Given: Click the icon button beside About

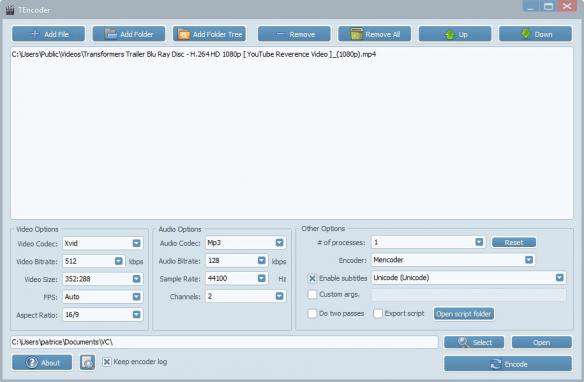Looking at the screenshot, I should tap(87, 362).
